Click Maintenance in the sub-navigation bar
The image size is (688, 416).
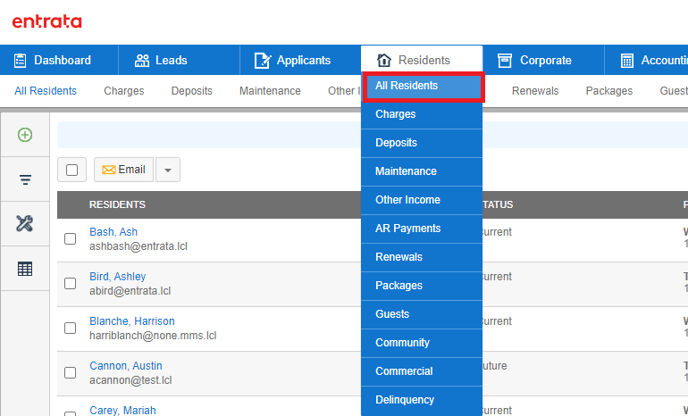point(270,91)
